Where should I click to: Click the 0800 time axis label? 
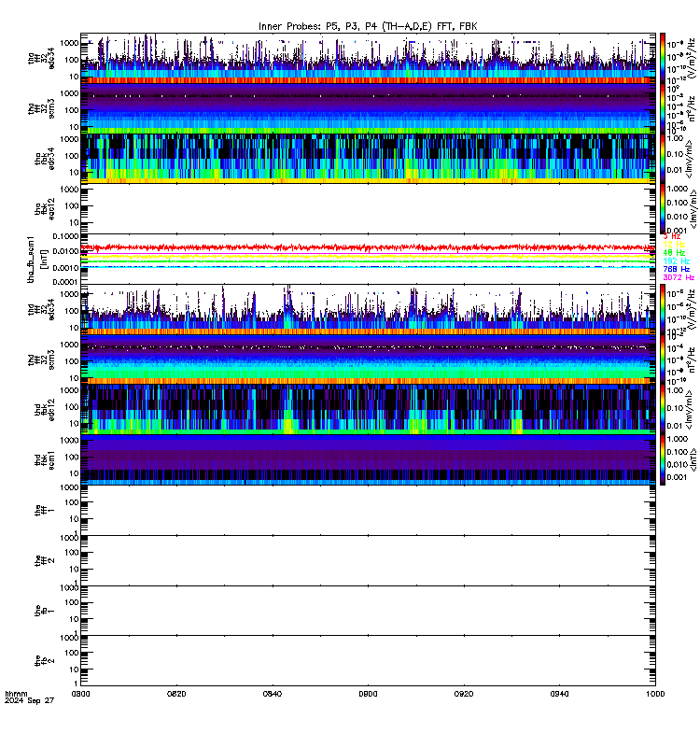[80, 694]
